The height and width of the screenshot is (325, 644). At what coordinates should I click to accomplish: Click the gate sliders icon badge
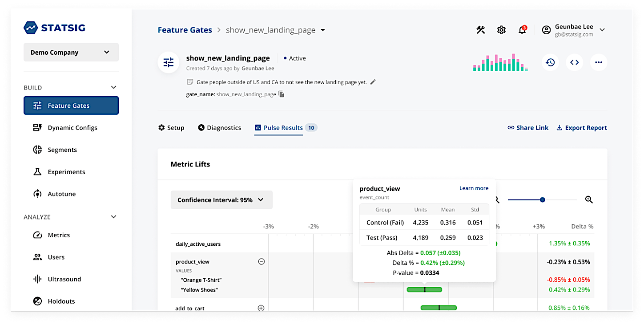tap(169, 62)
